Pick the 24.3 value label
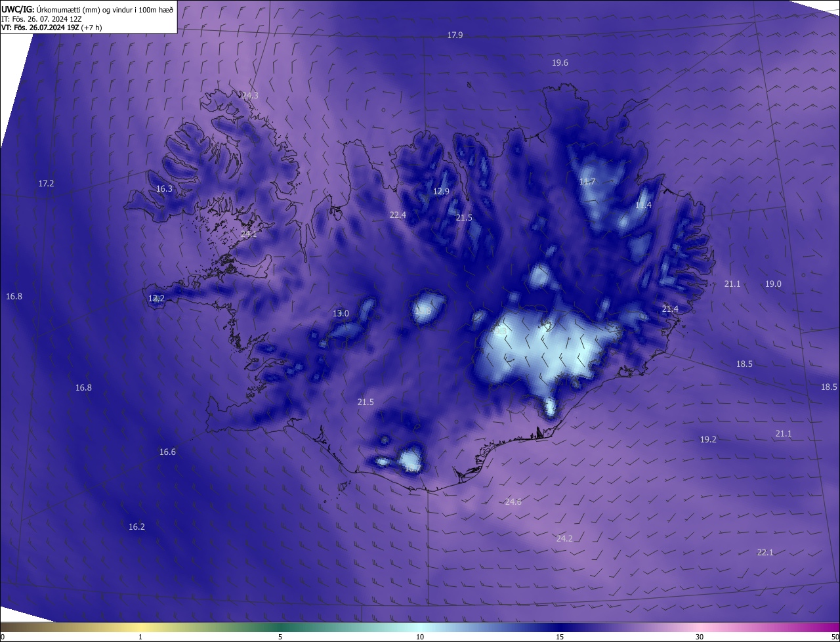 [x=250, y=95]
